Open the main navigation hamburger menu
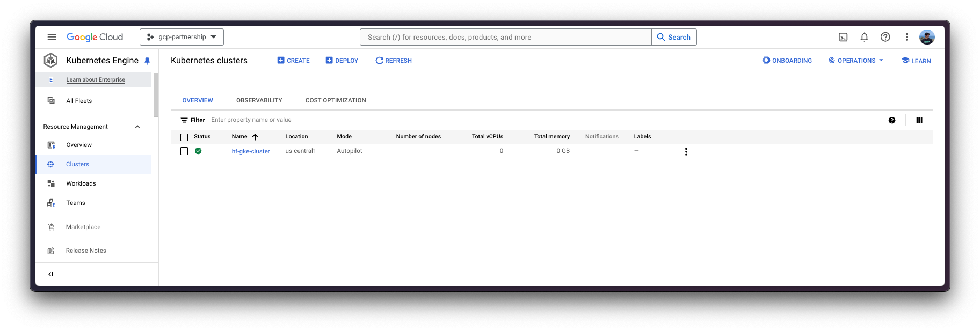 [52, 37]
